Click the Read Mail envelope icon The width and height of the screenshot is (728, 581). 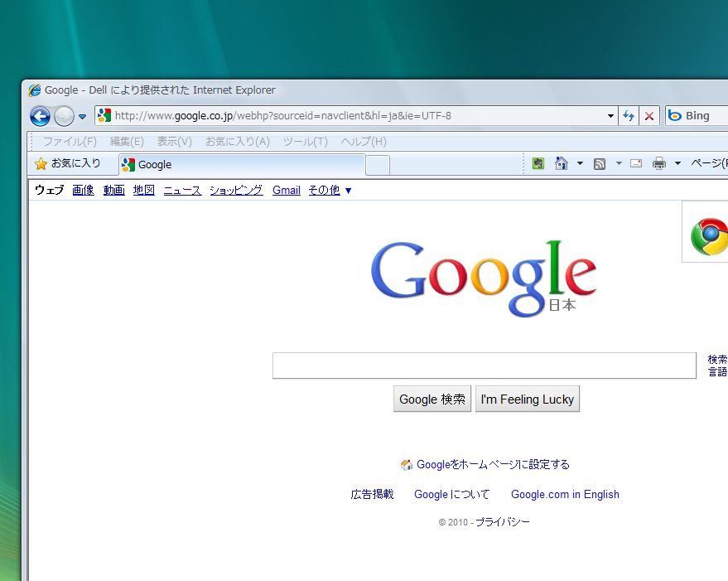click(636, 163)
